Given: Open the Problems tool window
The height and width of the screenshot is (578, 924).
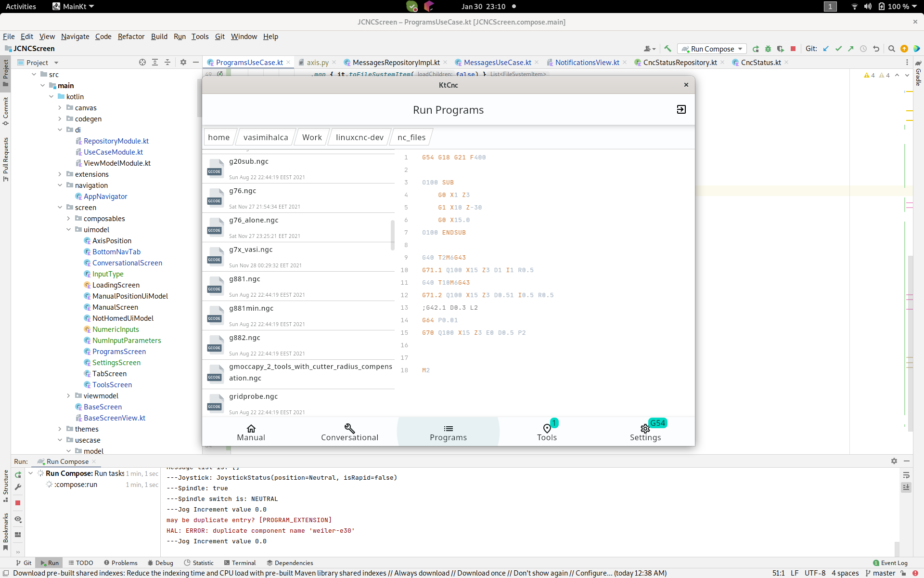Looking at the screenshot, I should pyautogui.click(x=120, y=563).
